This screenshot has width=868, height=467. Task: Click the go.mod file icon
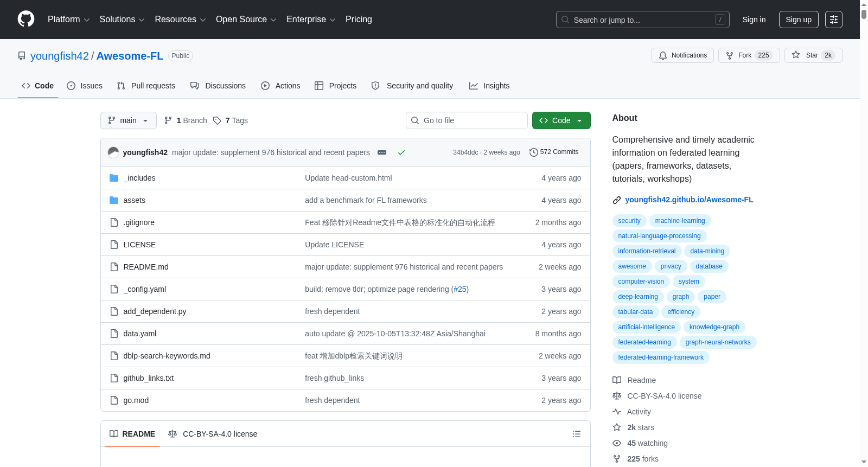[x=114, y=400]
